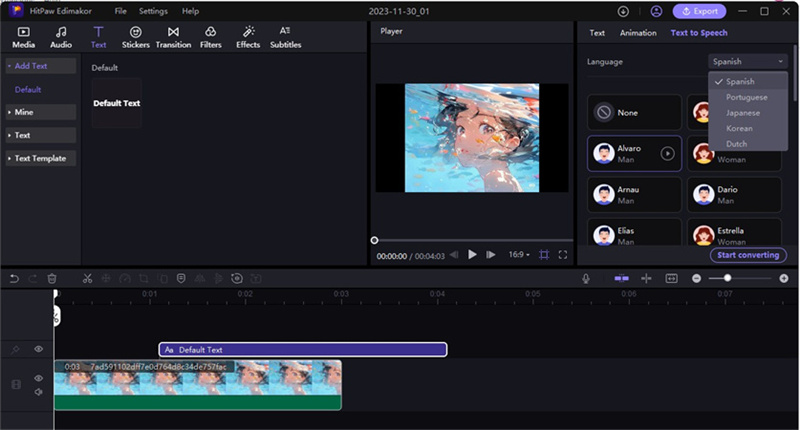This screenshot has height=430, width=800.
Task: Open the Spanish language dropdown
Action: [x=747, y=61]
